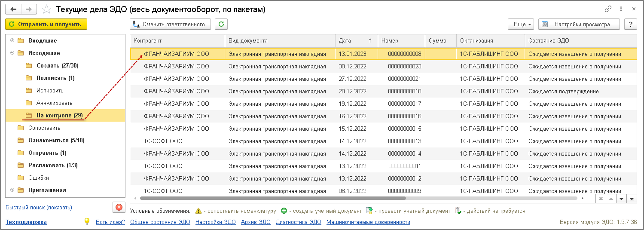Click the Ожидается подтверждение status cell

(x=580, y=91)
